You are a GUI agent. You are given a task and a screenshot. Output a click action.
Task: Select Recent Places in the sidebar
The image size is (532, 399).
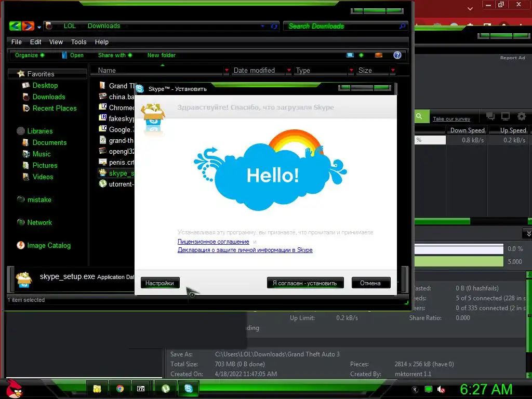tap(49, 108)
